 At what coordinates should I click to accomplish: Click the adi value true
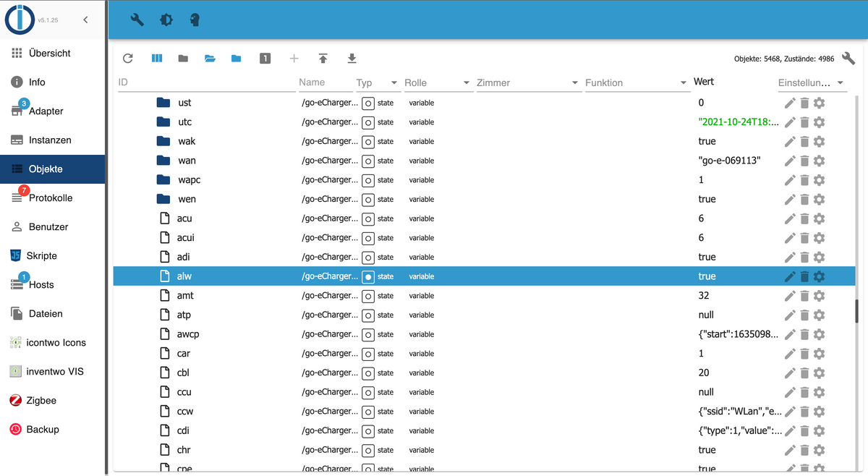click(707, 257)
